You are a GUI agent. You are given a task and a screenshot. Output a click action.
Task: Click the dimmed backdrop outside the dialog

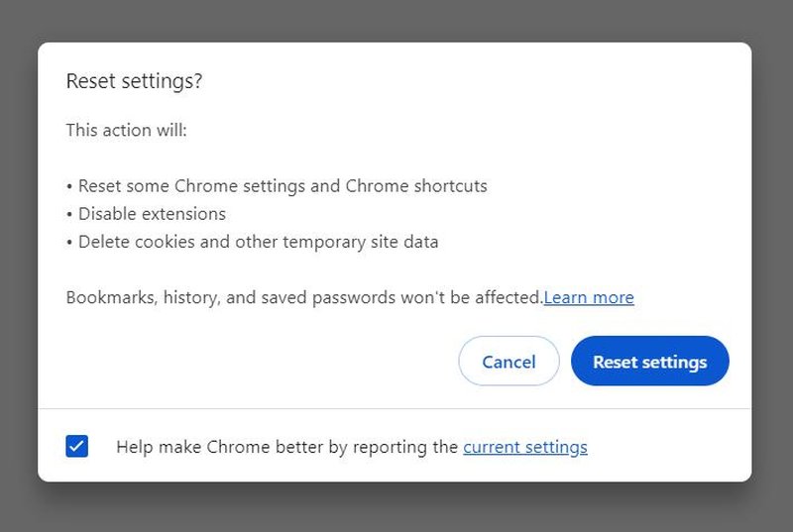pos(396,510)
